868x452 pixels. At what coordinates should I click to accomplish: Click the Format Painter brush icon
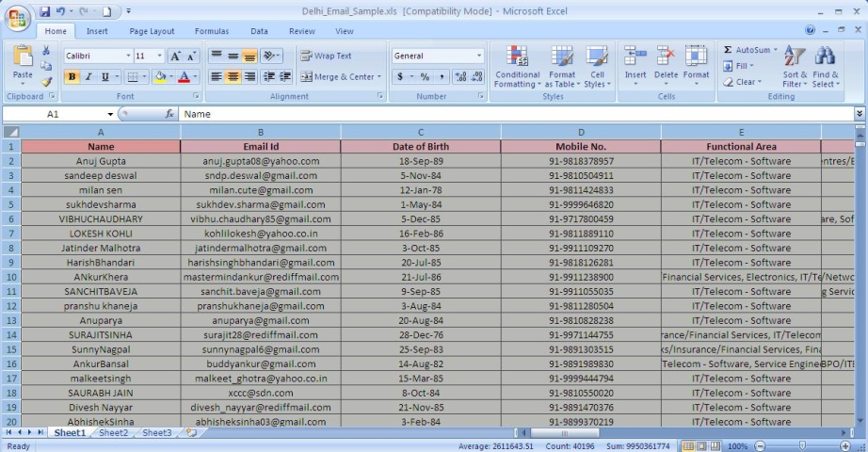(x=43, y=83)
